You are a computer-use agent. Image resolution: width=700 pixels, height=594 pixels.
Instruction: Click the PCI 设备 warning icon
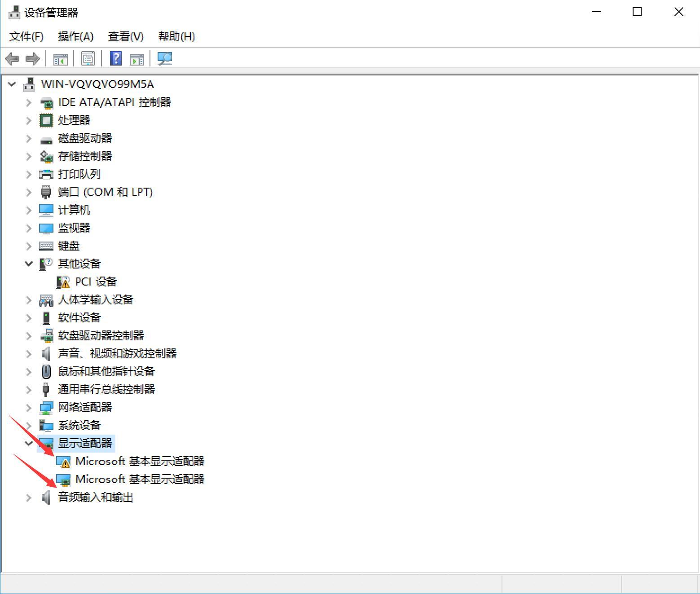click(x=63, y=282)
